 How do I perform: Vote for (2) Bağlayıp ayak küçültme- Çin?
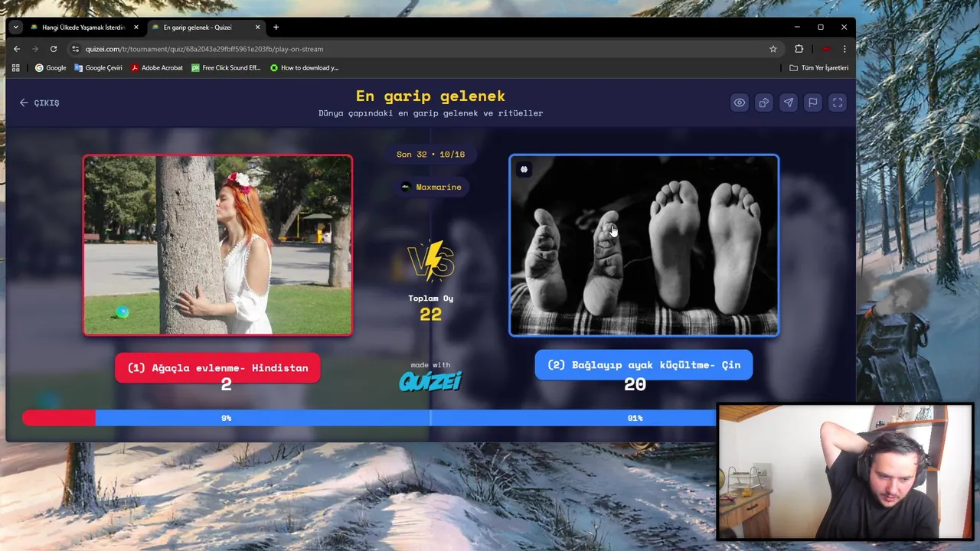644,365
